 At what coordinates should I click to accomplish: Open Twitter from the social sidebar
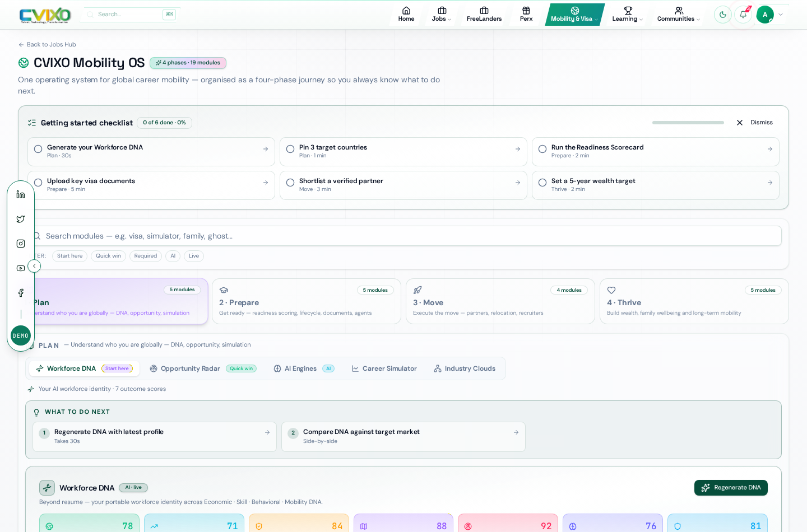(x=21, y=219)
